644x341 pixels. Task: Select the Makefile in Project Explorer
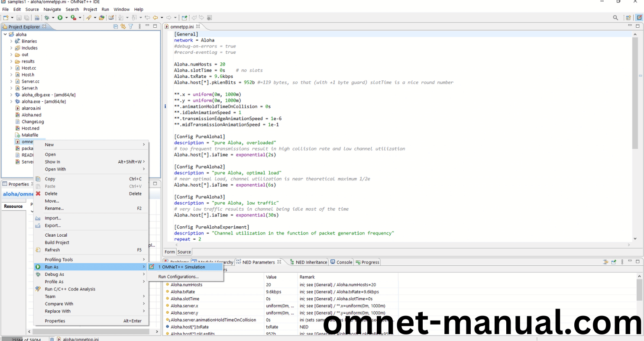coord(26,135)
